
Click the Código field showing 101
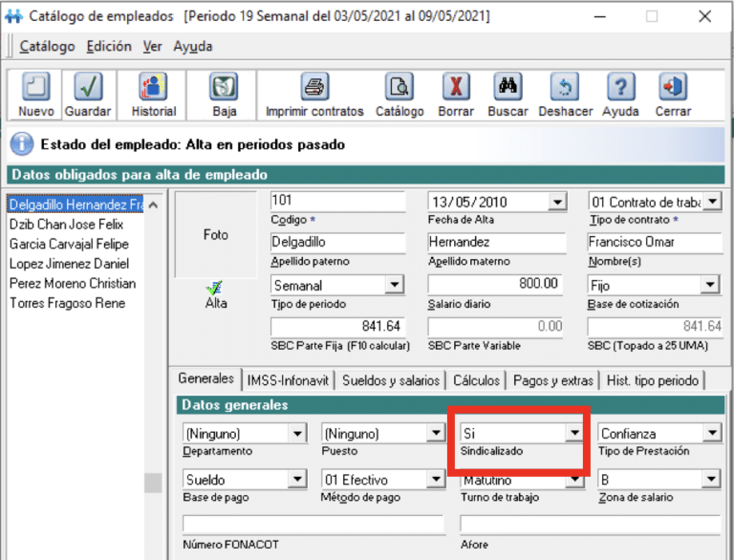pos(337,202)
